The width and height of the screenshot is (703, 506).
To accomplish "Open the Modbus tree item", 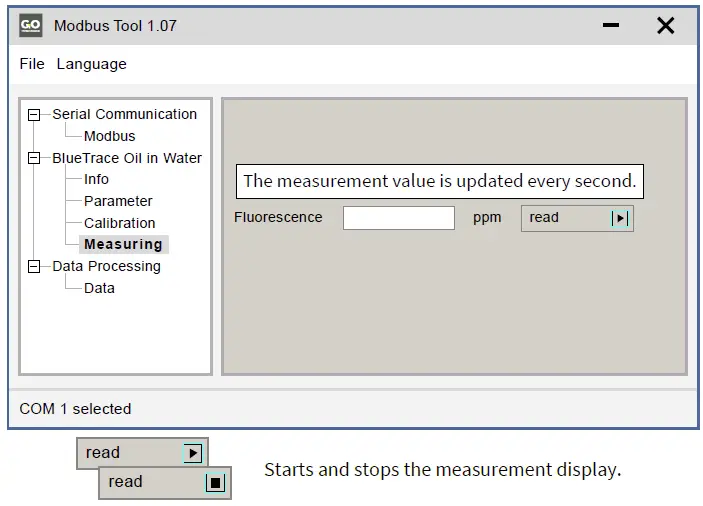I will 109,136.
